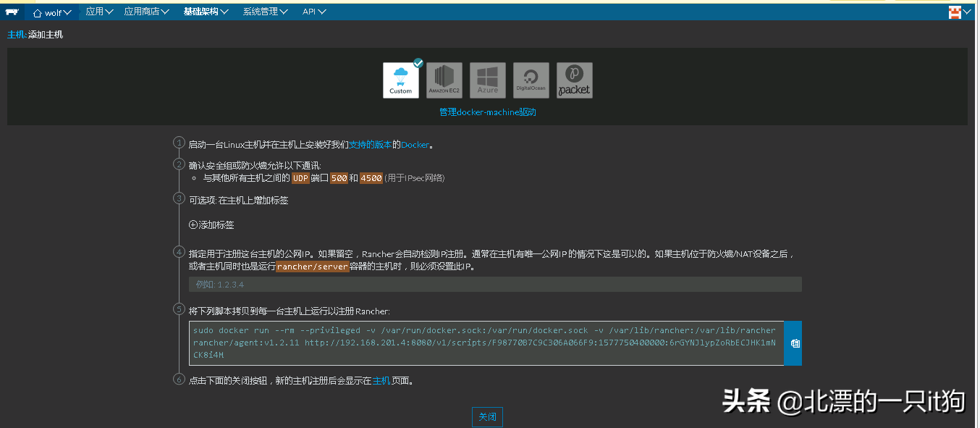
Task: Copy the registration command via clipboard icon
Action: [794, 343]
